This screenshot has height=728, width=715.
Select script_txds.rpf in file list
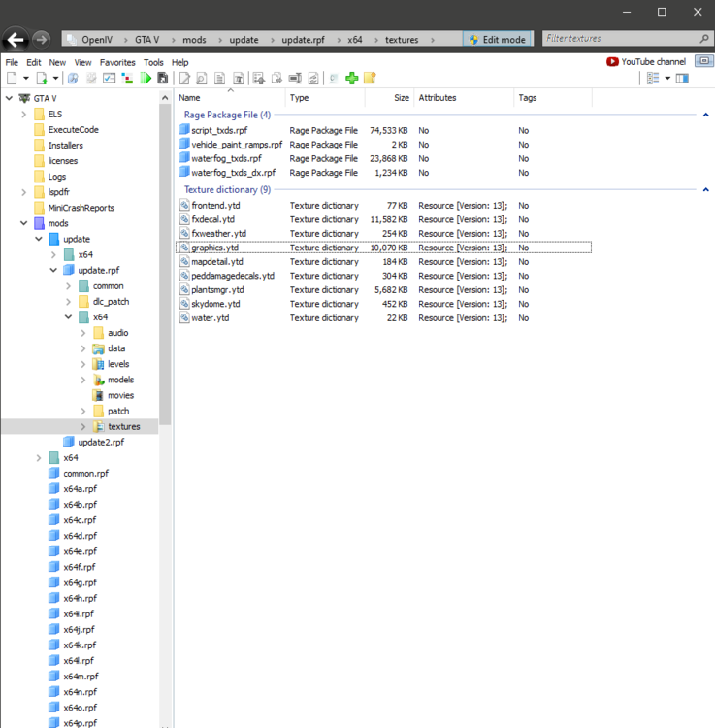click(x=219, y=130)
